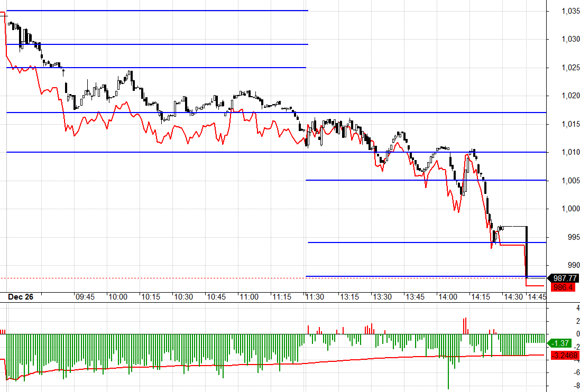
Task: Click the red -3.2468 indicator value tag
Action: 564,354
